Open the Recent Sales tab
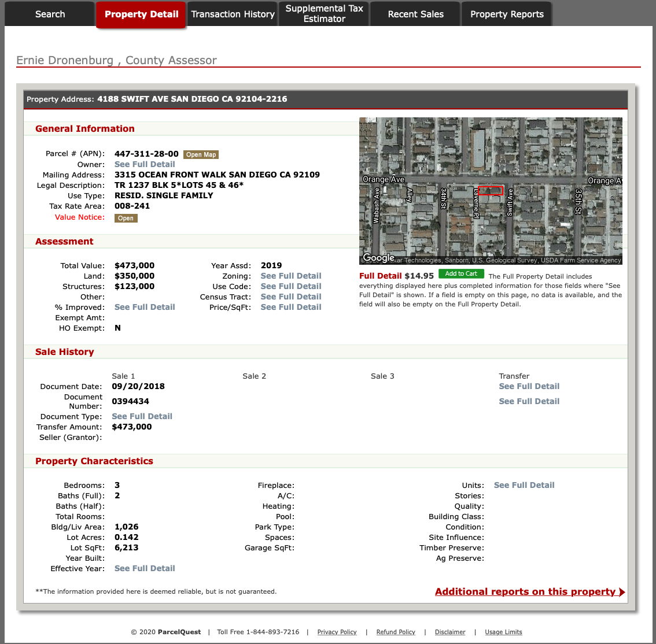 (415, 13)
